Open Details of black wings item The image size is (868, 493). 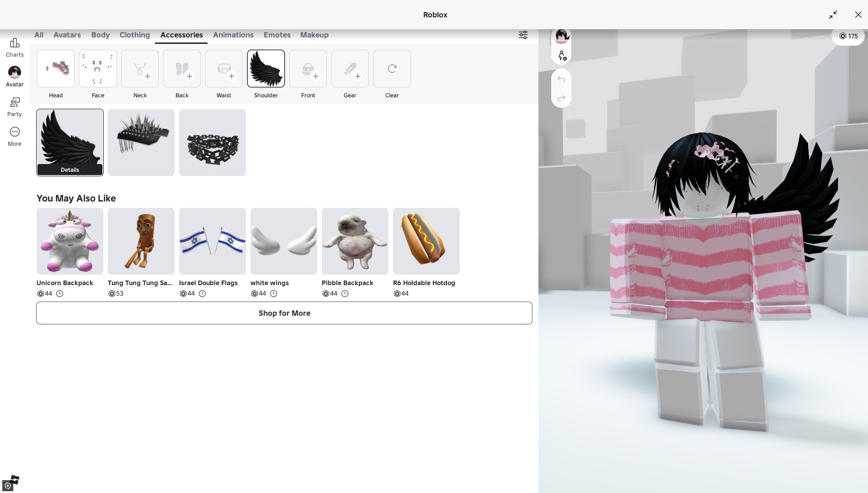[x=70, y=170]
